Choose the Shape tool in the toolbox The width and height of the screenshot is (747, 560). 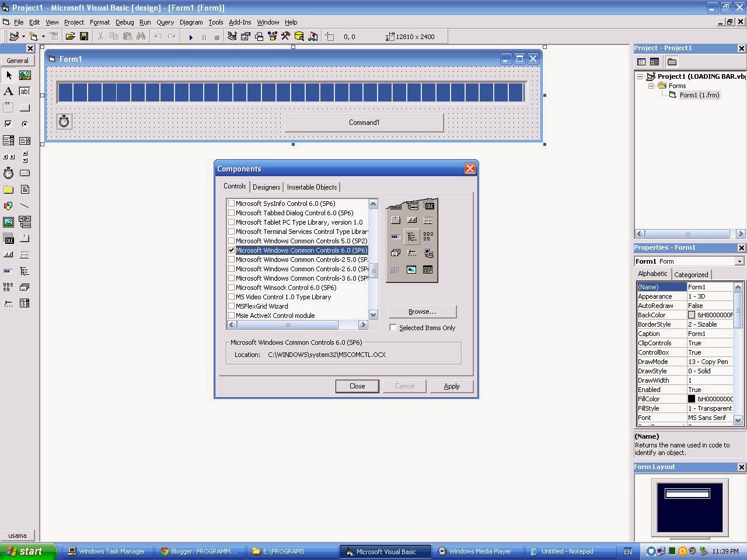point(8,206)
